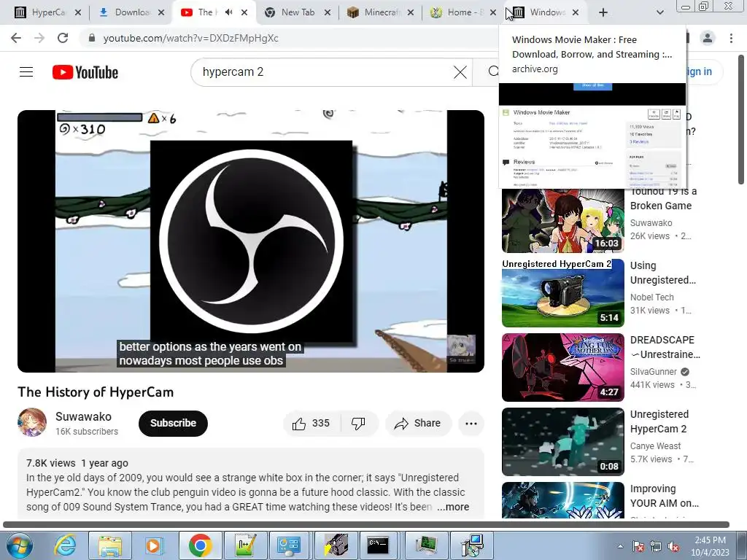Click the video title The History of HyperCam
The image size is (747, 560).
pyautogui.click(x=96, y=392)
